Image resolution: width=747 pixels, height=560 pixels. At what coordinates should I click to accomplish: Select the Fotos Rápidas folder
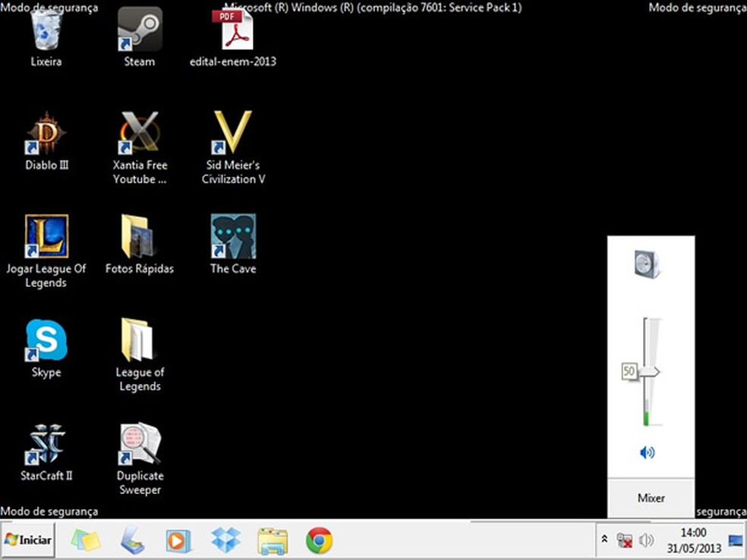(140, 245)
